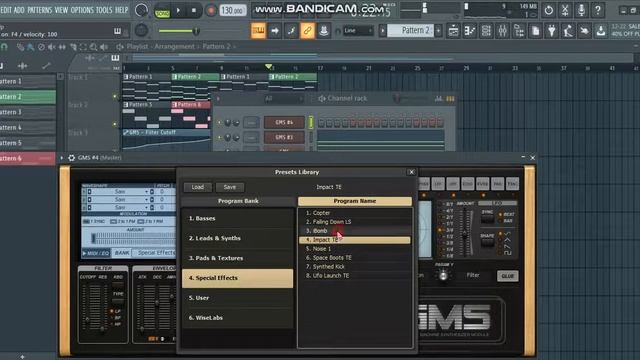Click GMS #4 plugin settings gear icon
This screenshot has height=360, width=640.
click(71, 158)
